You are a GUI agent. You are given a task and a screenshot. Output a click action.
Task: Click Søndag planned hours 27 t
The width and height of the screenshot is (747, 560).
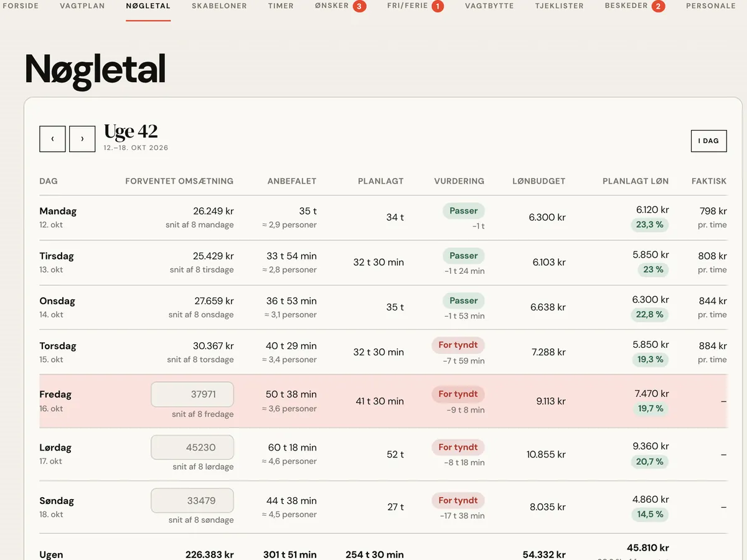point(395,507)
